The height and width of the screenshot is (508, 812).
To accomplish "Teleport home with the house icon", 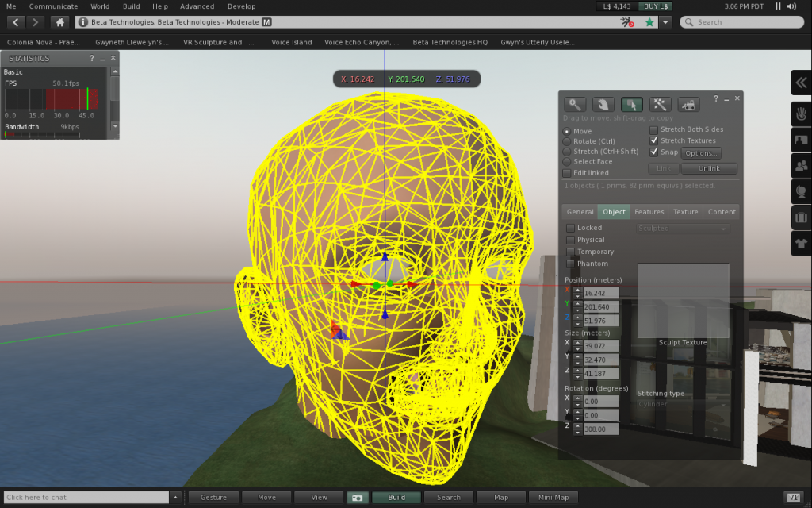I will pyautogui.click(x=60, y=22).
